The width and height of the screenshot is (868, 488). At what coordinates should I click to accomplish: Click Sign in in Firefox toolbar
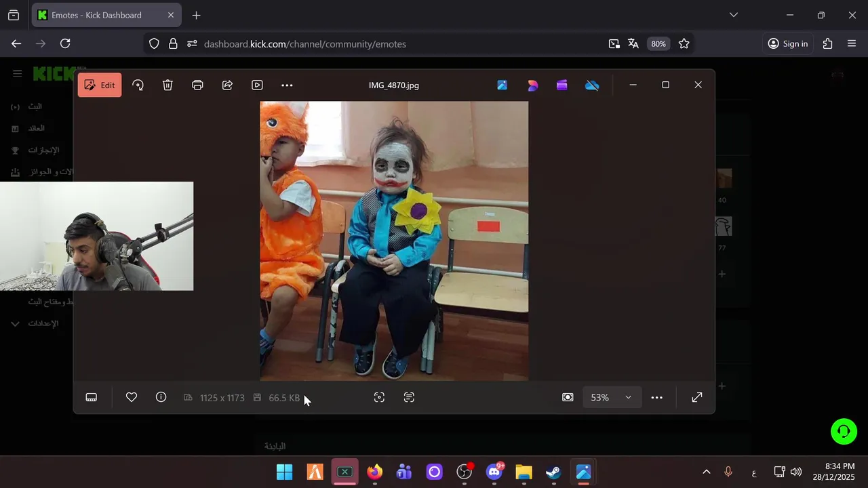point(788,43)
